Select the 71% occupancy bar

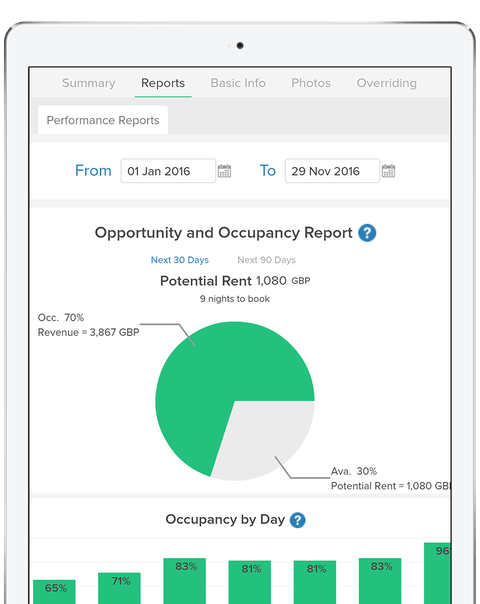[x=119, y=588]
